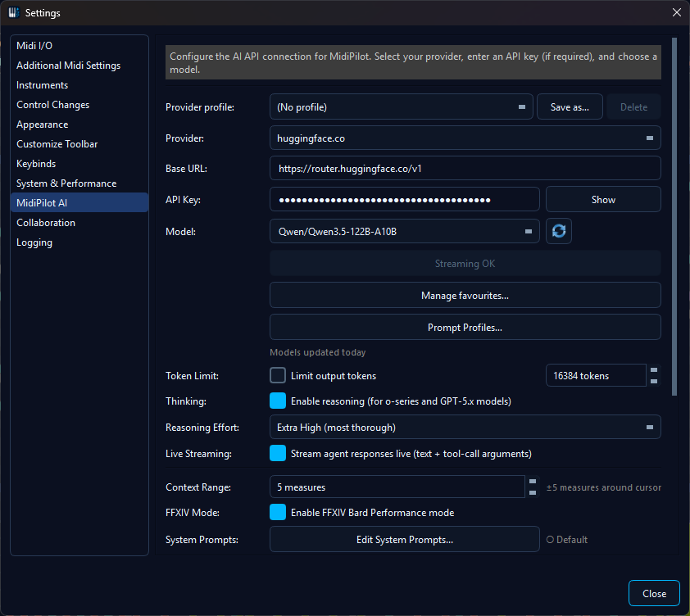The height and width of the screenshot is (616, 690).
Task: Toggle Stream agent responses live checkbox
Action: click(x=278, y=454)
